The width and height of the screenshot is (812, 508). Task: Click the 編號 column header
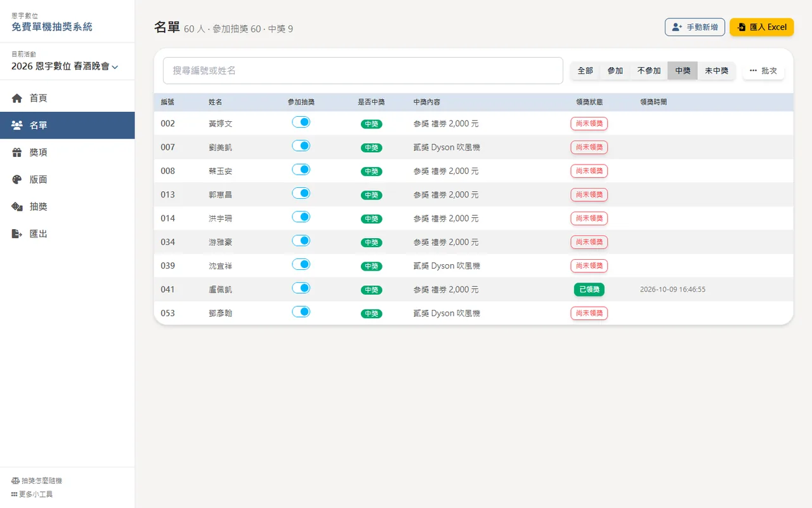click(x=167, y=102)
